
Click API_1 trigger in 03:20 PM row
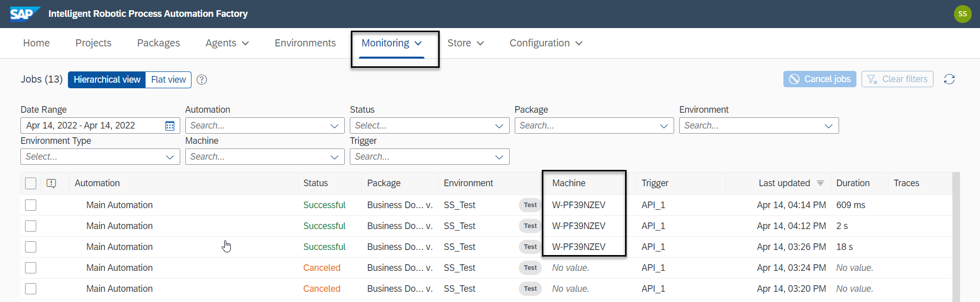(x=653, y=289)
